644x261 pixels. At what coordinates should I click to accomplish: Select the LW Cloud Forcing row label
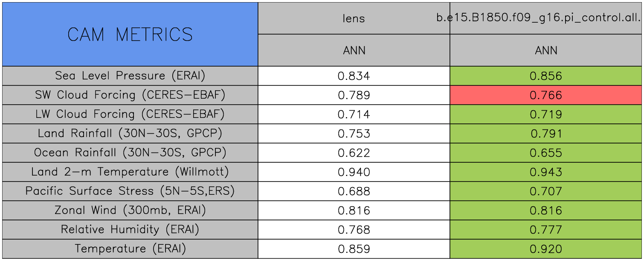(130, 114)
